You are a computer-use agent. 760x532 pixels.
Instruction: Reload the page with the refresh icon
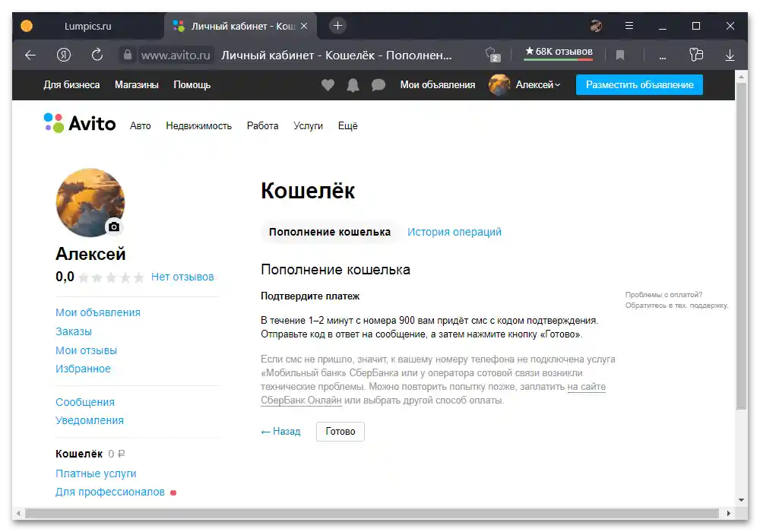pos(97,55)
